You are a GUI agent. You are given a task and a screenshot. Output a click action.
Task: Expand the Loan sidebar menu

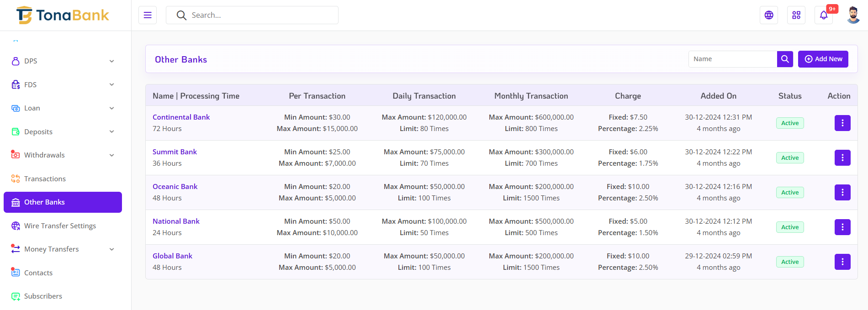click(x=63, y=108)
